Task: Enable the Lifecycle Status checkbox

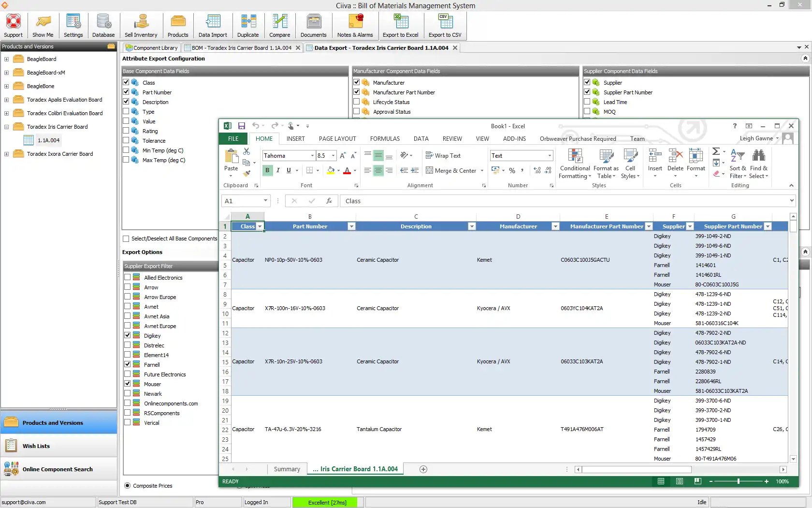Action: pyautogui.click(x=357, y=102)
